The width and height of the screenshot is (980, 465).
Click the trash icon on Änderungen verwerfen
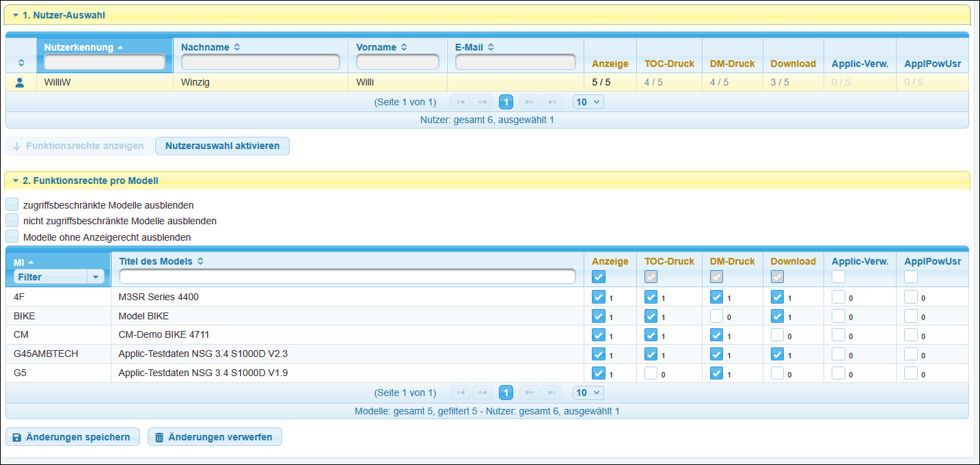(x=159, y=437)
